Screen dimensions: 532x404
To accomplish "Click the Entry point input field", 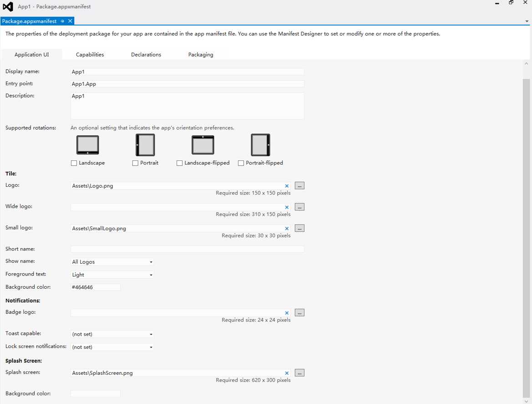I will click(187, 84).
